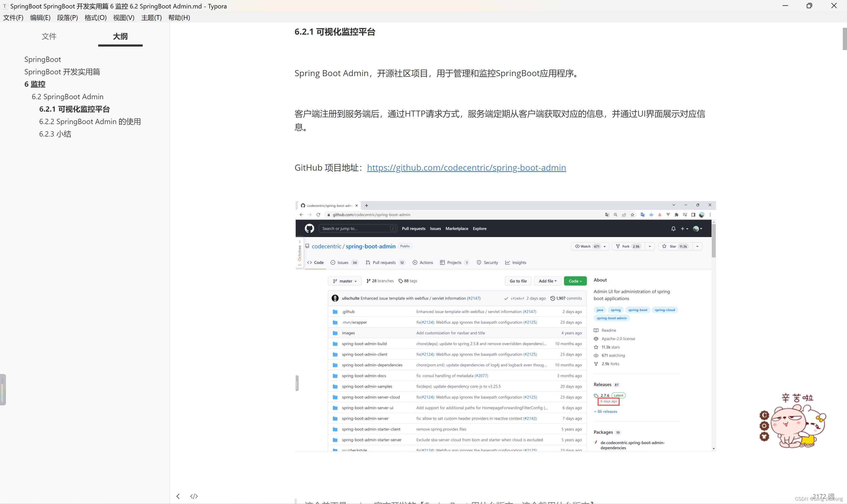Select the embedded GitHub screenshot image
The image size is (847, 504).
click(x=506, y=326)
